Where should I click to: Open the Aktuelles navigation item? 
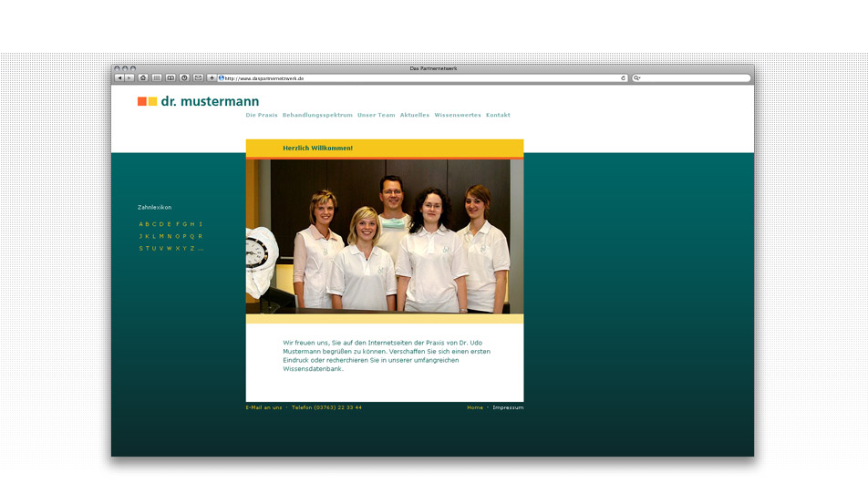pos(415,116)
